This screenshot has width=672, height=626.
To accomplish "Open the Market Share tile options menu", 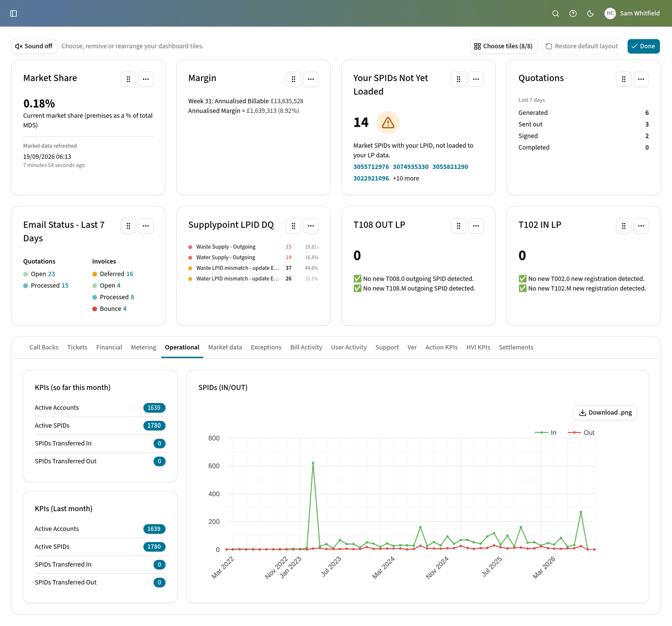I will click(x=146, y=79).
